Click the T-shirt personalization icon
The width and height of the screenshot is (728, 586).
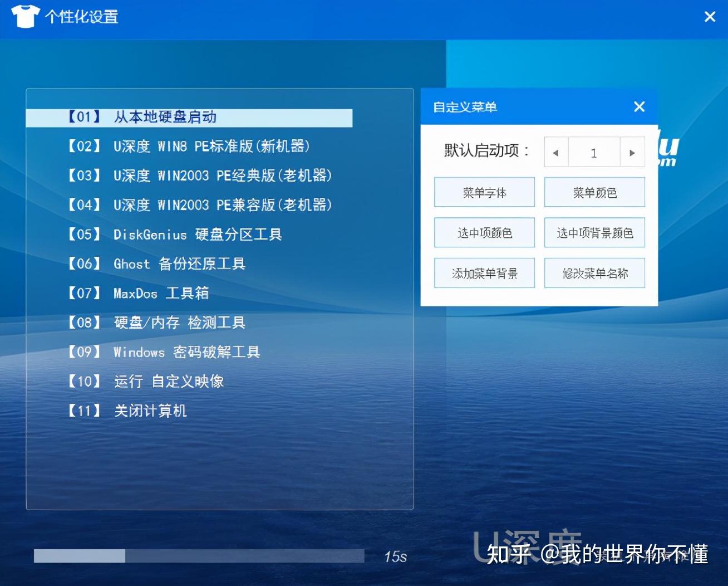point(25,16)
